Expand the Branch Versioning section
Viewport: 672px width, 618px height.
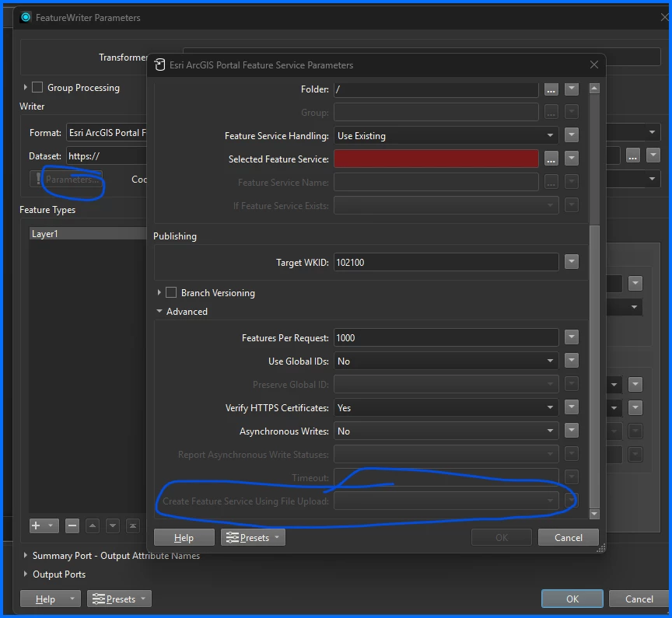[x=159, y=292]
